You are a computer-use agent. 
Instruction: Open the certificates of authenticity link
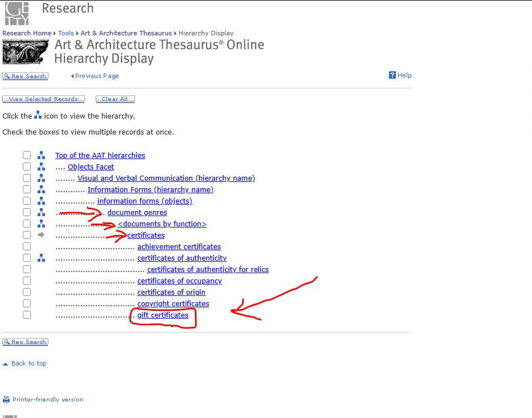[x=182, y=258]
